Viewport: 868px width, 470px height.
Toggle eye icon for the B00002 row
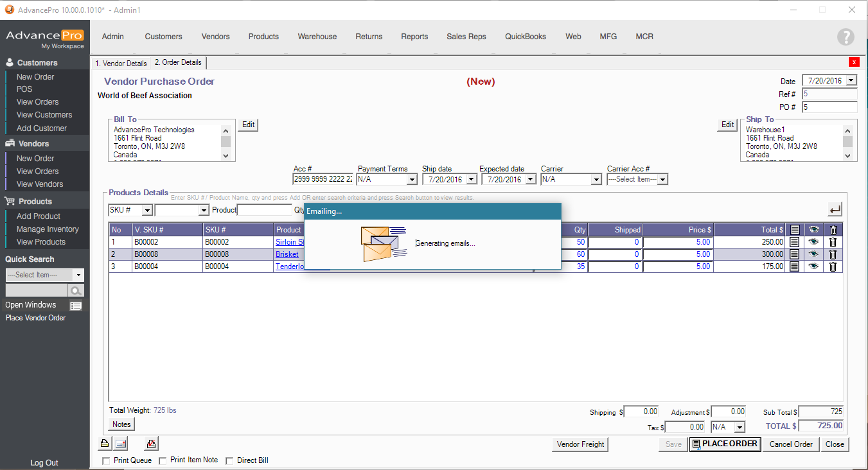(x=813, y=242)
